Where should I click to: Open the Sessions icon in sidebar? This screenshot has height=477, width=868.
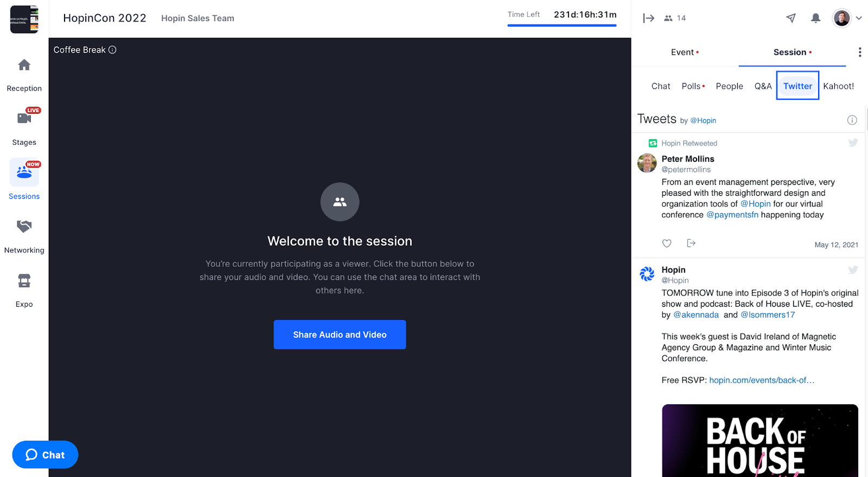point(24,172)
